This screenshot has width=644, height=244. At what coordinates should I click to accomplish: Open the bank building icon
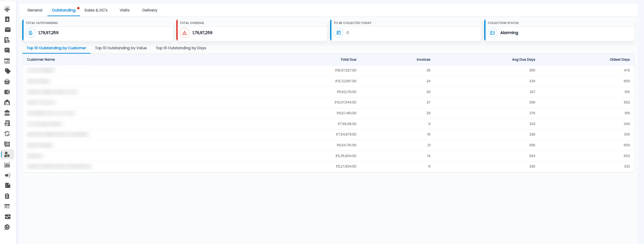click(7, 113)
